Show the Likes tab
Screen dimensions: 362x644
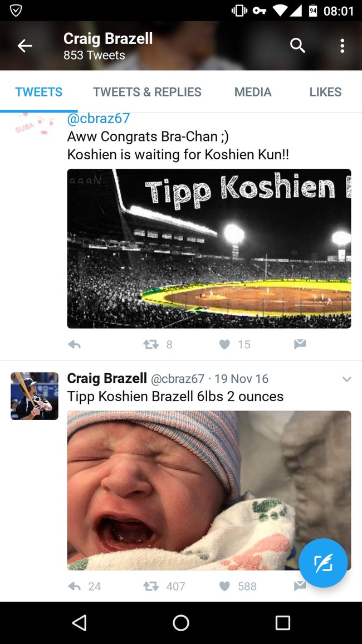coord(325,92)
